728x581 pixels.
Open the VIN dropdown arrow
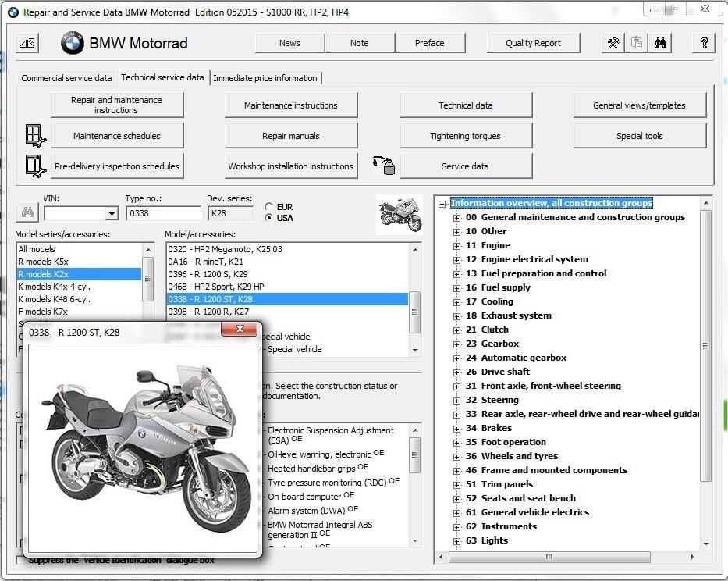point(112,213)
